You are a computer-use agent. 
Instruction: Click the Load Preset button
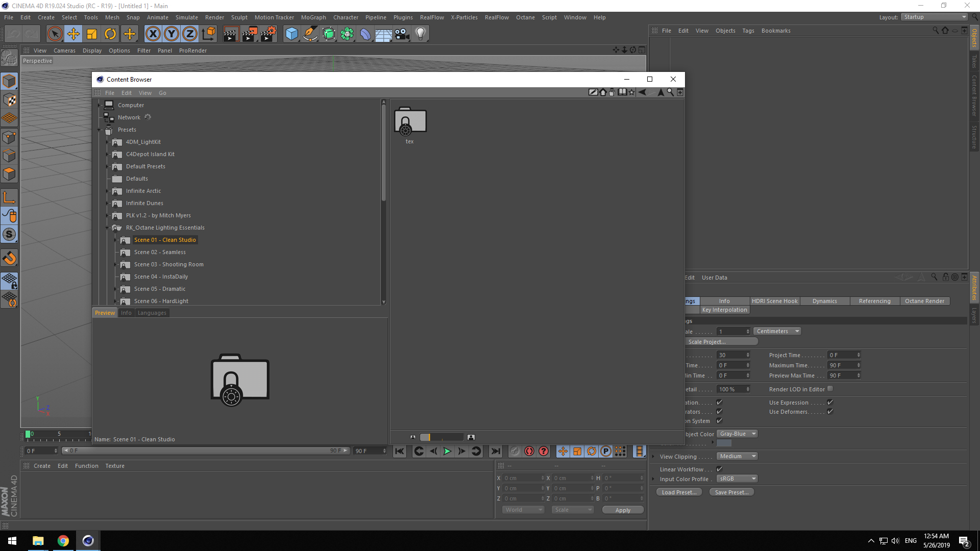tap(679, 492)
